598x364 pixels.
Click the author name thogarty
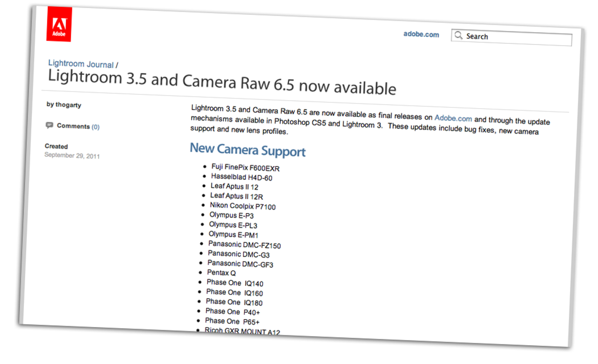(68, 105)
